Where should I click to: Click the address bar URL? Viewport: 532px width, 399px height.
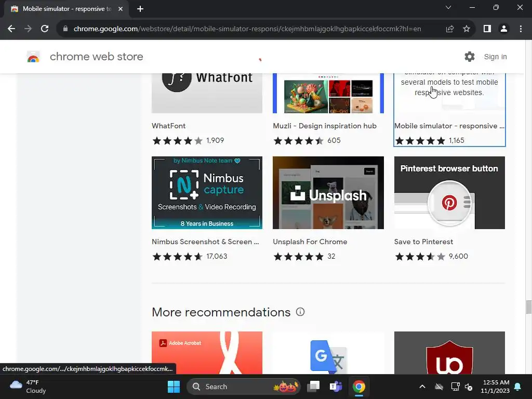click(x=247, y=29)
